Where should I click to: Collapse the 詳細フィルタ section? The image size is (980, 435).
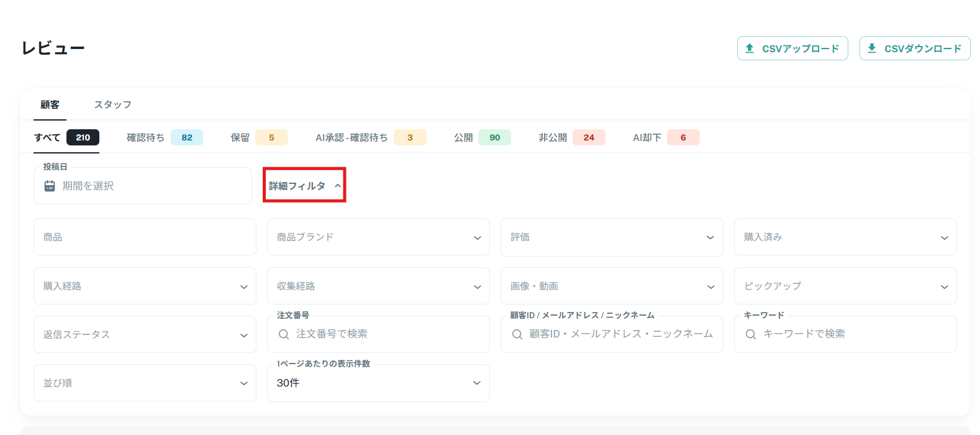click(x=304, y=185)
